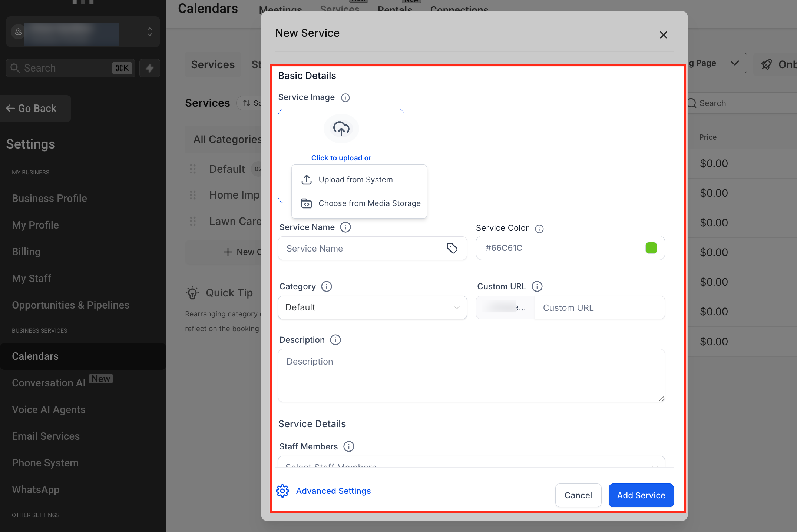Click the lightning bolt quick actions icon
The height and width of the screenshot is (532, 797).
point(150,68)
